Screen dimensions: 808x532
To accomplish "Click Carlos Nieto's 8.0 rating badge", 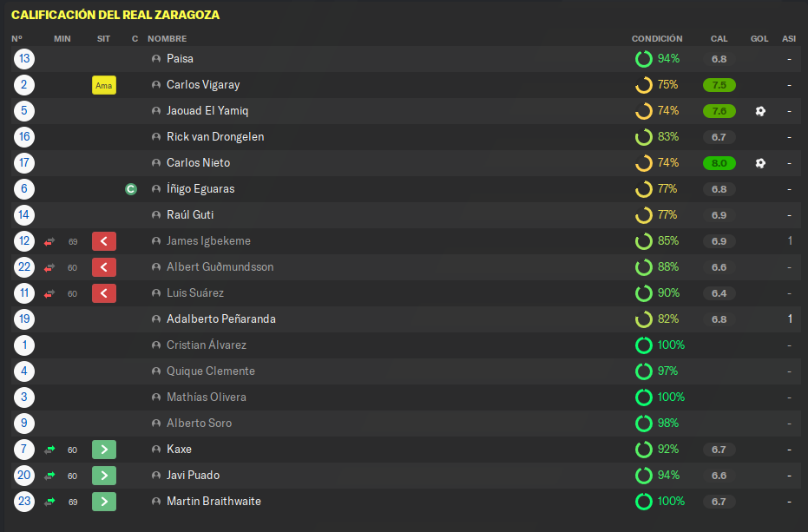I will pyautogui.click(x=719, y=163).
